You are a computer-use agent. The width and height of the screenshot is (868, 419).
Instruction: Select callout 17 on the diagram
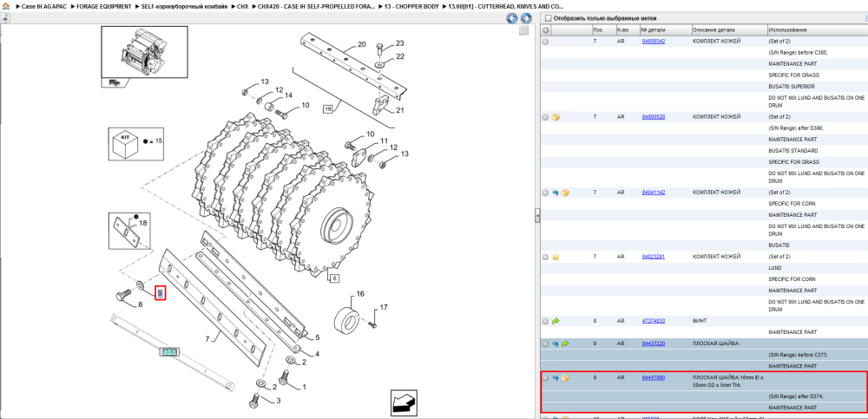[384, 307]
